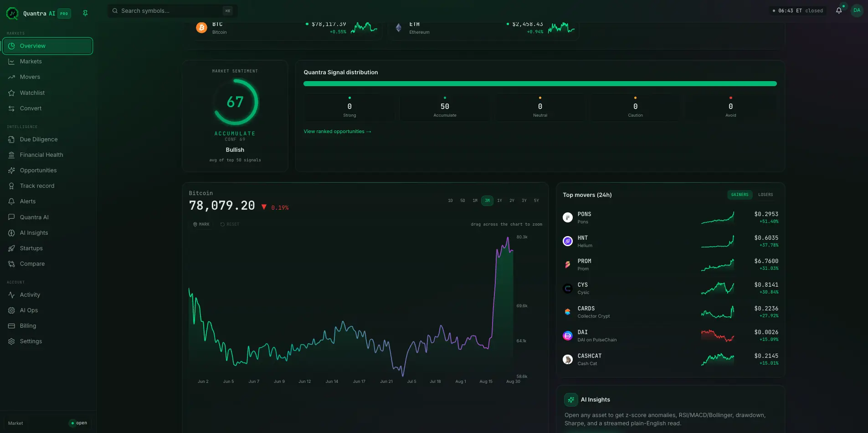Click the Market open status indicator
This screenshot has width=868, height=433.
pyautogui.click(x=78, y=423)
